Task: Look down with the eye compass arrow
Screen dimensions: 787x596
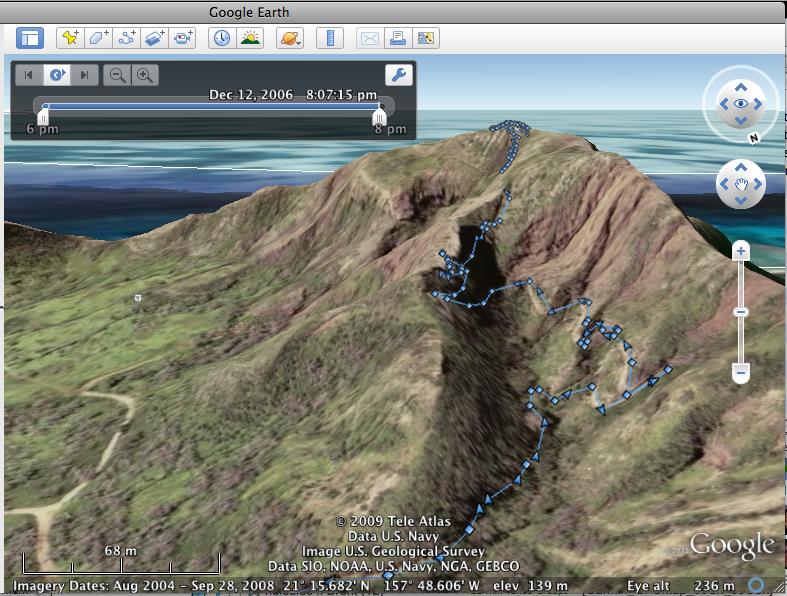Action: point(741,121)
